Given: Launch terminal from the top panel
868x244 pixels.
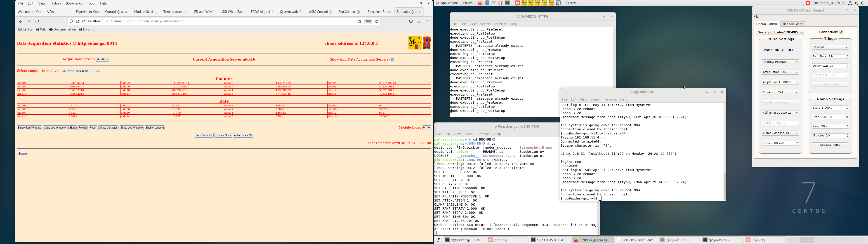Looking at the screenshot, I should click(507, 3).
